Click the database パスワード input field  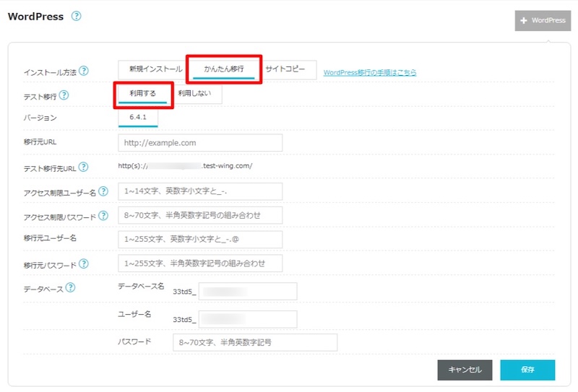(x=254, y=342)
